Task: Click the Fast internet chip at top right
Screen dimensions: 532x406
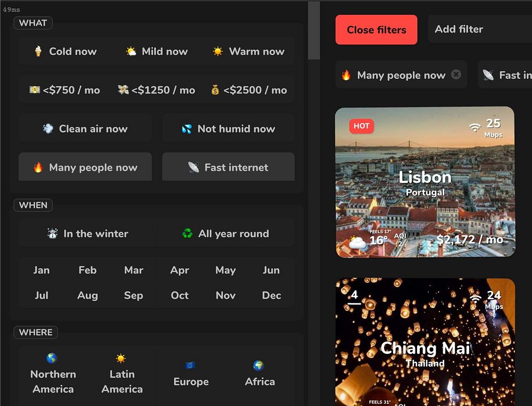Action: (x=505, y=74)
